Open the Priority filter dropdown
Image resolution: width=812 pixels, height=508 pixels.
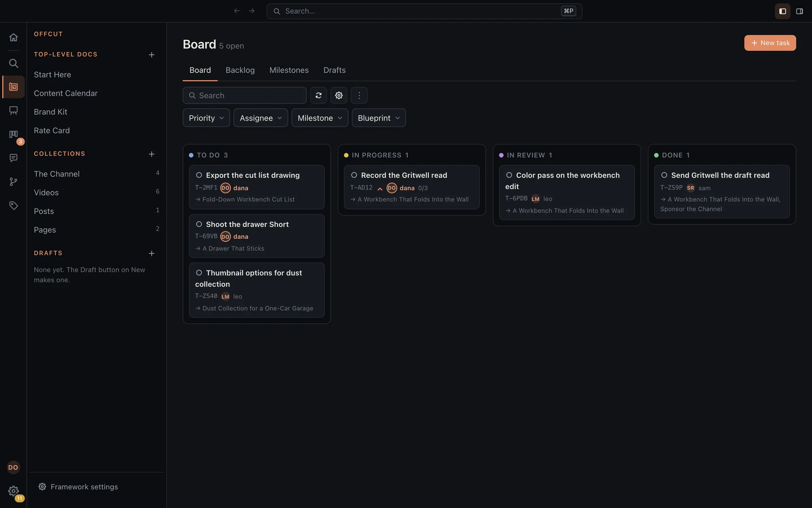pos(206,118)
